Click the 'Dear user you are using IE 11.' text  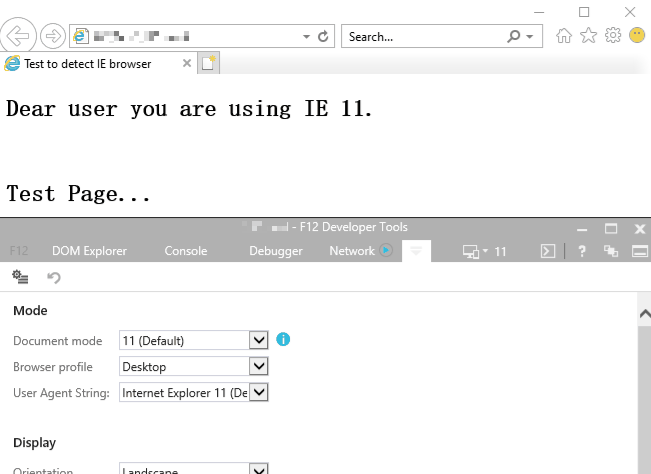[x=189, y=109]
